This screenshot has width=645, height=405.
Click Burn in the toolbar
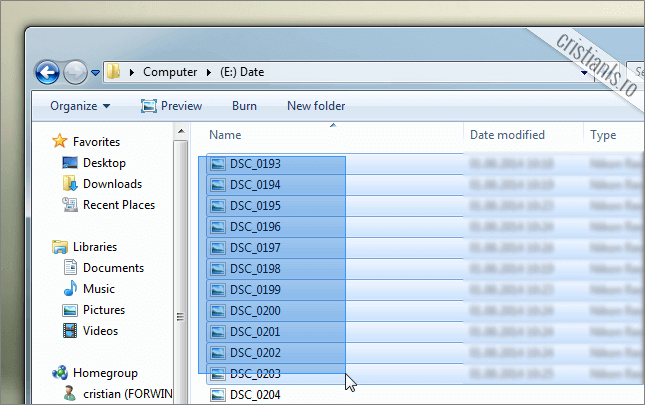[244, 106]
